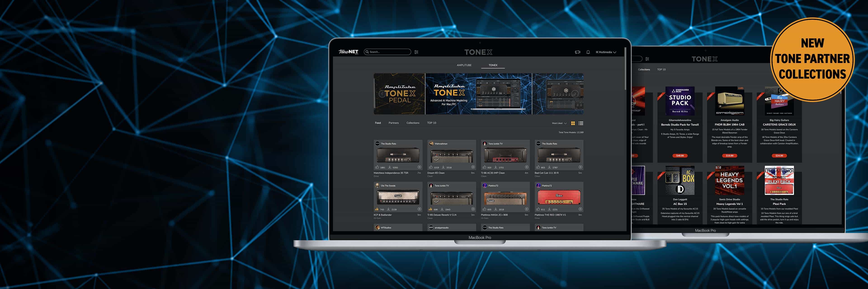This screenshot has width=868, height=289.
Task: Open the Partners tab
Action: 394,123
